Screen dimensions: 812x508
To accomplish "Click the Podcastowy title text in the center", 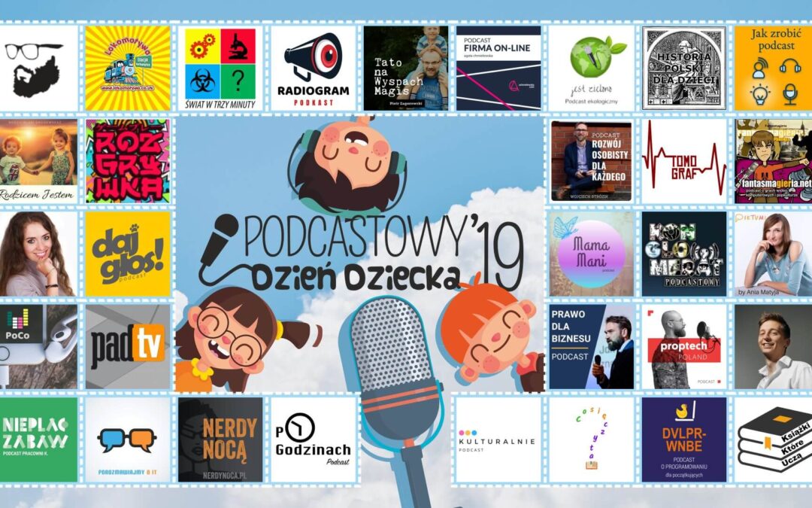I will (355, 236).
